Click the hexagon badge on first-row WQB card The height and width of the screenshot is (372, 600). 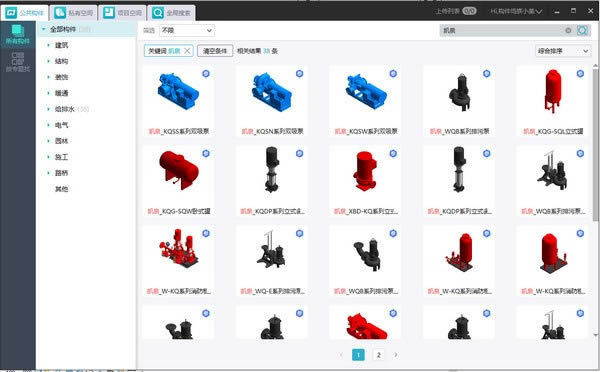[x=487, y=73]
